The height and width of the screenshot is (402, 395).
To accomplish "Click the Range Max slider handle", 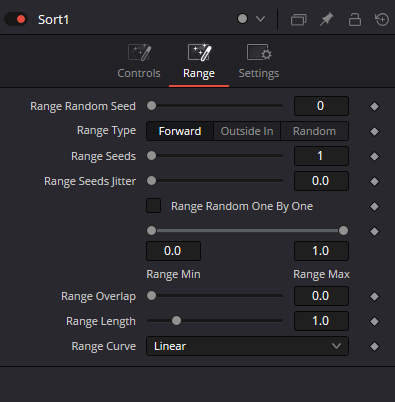I will pyautogui.click(x=343, y=230).
